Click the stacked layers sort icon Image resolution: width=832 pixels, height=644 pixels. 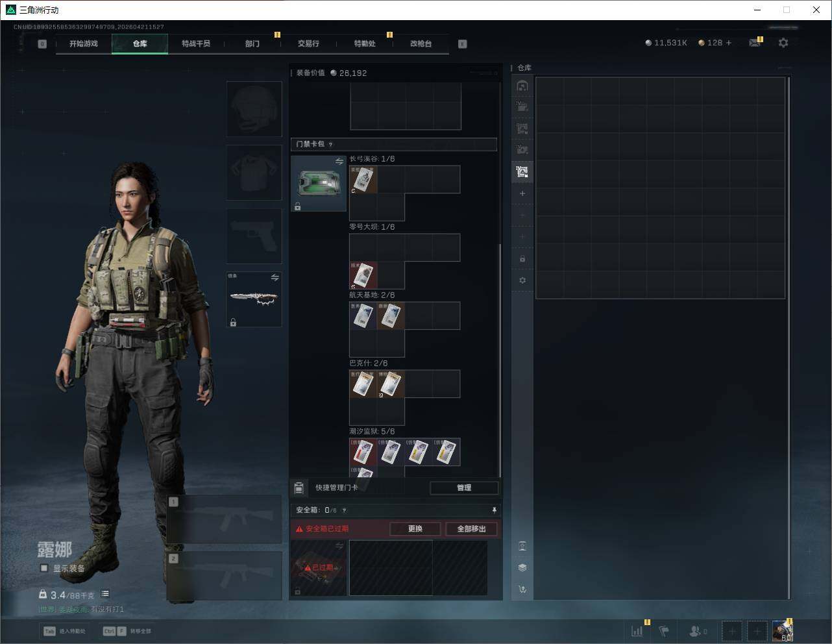[x=522, y=567]
